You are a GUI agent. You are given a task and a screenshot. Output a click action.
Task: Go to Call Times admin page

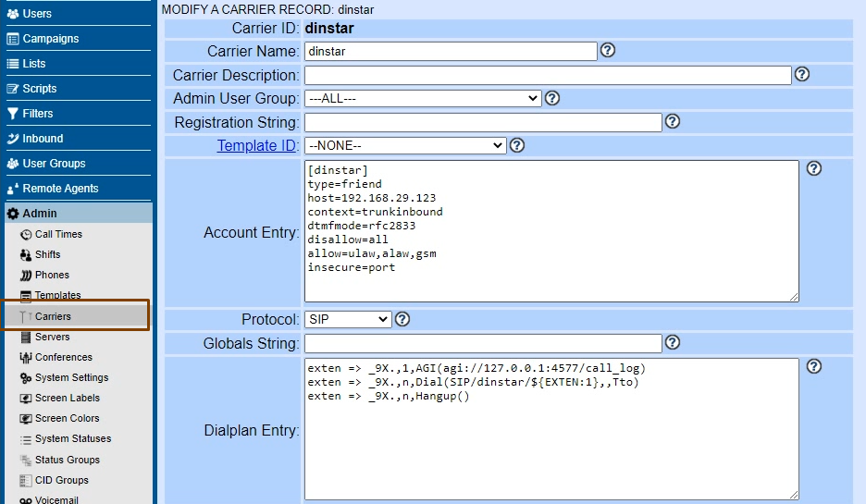coord(58,234)
